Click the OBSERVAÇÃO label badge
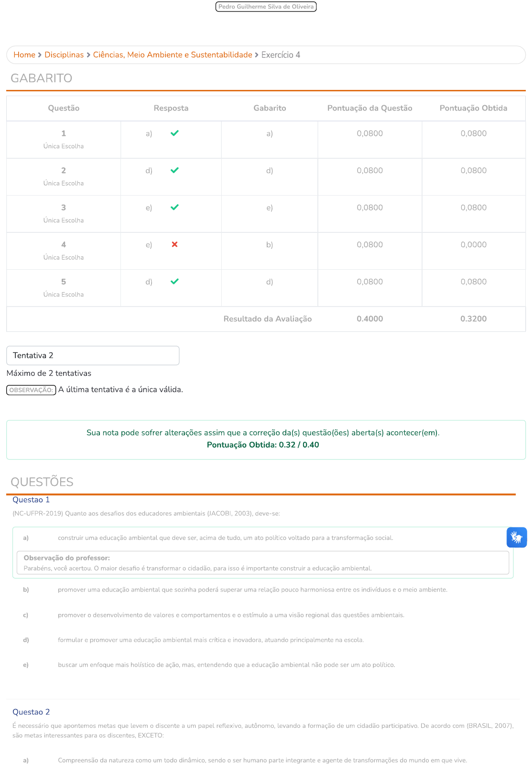The height and width of the screenshot is (768, 532). pyautogui.click(x=31, y=390)
